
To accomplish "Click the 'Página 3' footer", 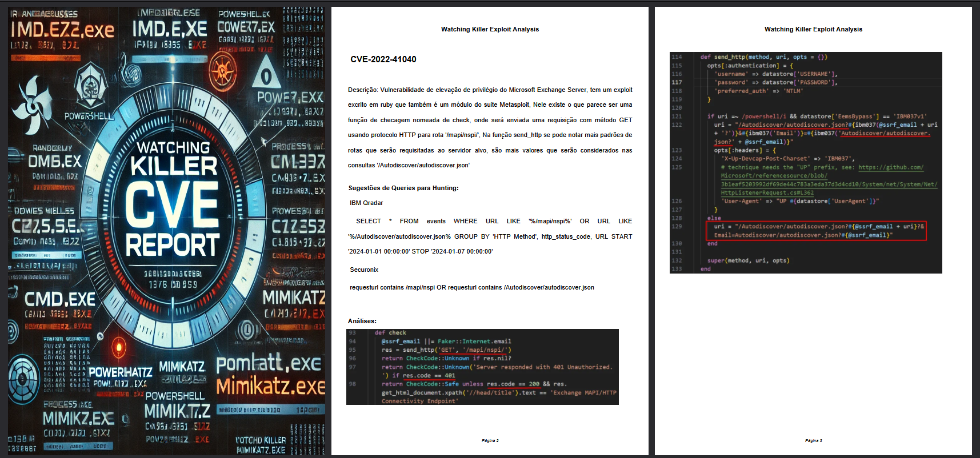I will point(813,441).
